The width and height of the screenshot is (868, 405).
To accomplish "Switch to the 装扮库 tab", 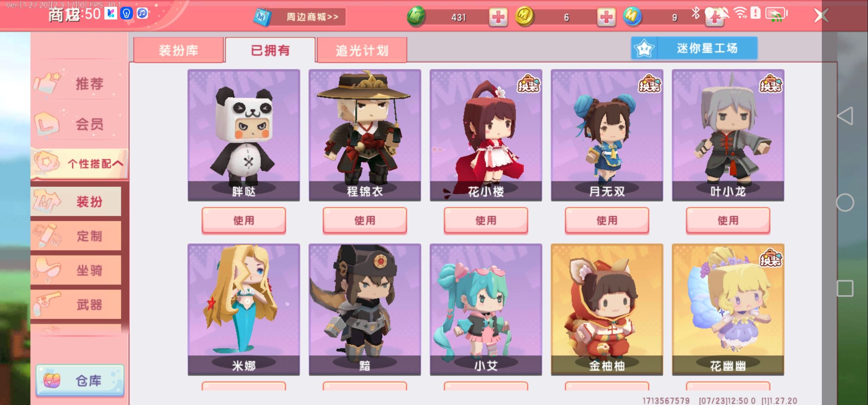I will click(178, 50).
